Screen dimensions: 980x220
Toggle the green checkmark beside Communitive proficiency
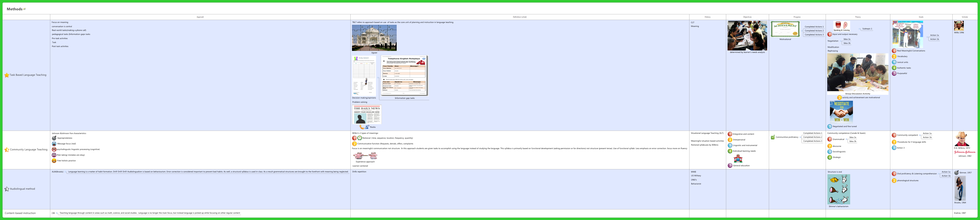click(773, 137)
